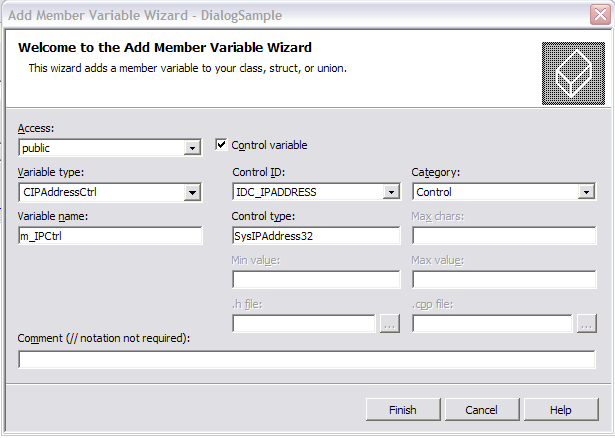The width and height of the screenshot is (615, 438).
Task: Click the Control type field SysIPAddress32
Action: pos(316,236)
